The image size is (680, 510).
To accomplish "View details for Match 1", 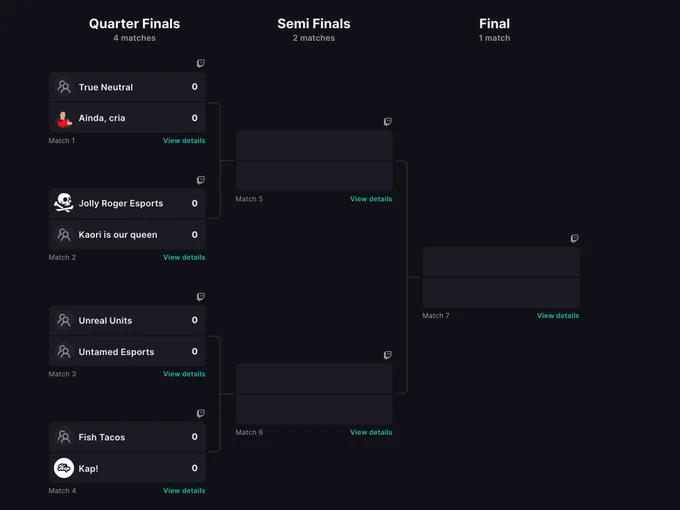I will click(184, 141).
